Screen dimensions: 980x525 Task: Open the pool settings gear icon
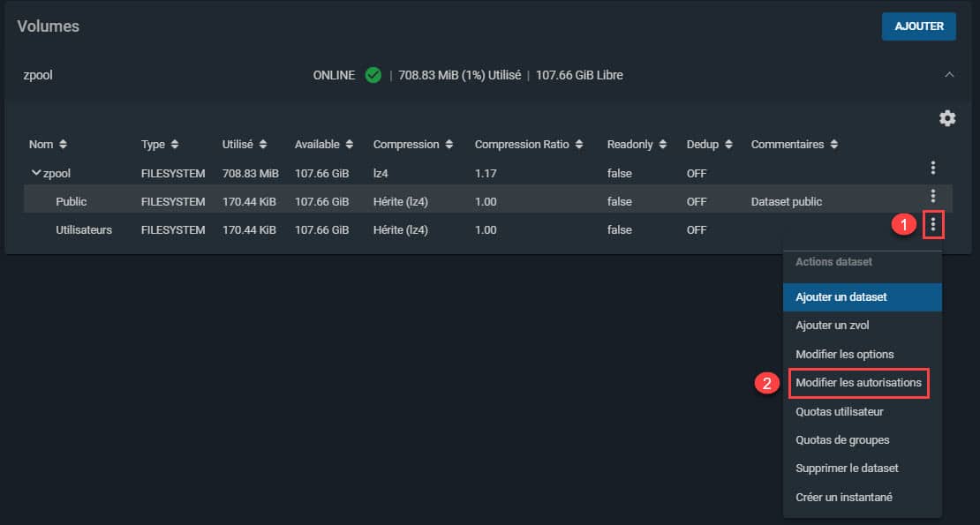pos(946,118)
